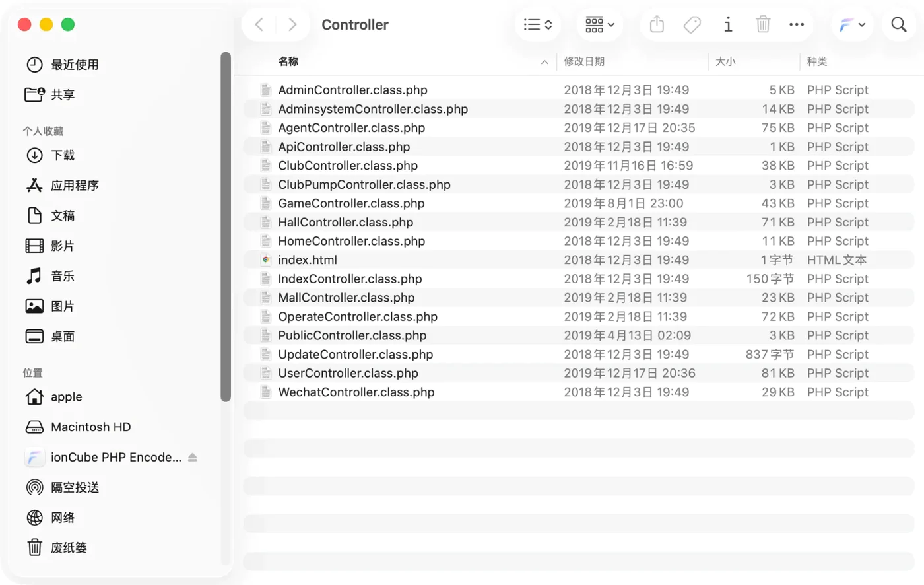This screenshot has height=585, width=924.
Task: Click the sidebar vertical scrollbar
Action: click(x=226, y=226)
